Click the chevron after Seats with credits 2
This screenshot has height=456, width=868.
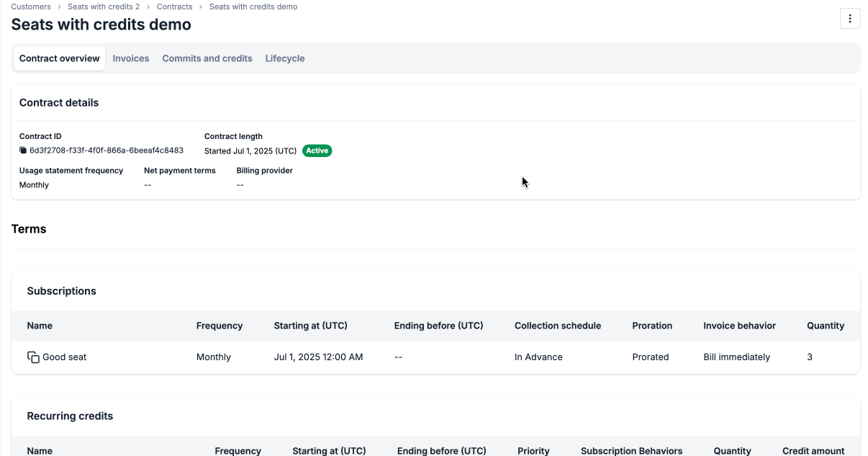point(148,6)
